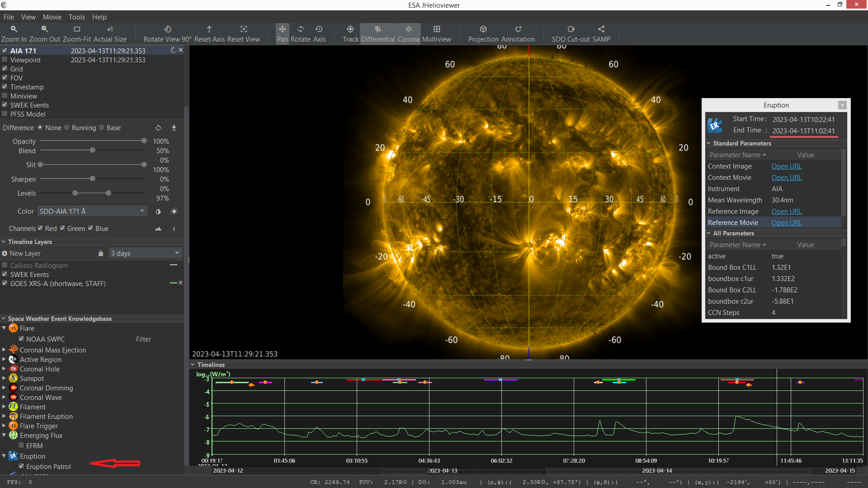
Task: Click the invert color icon beside Color
Action: pyautogui.click(x=158, y=211)
